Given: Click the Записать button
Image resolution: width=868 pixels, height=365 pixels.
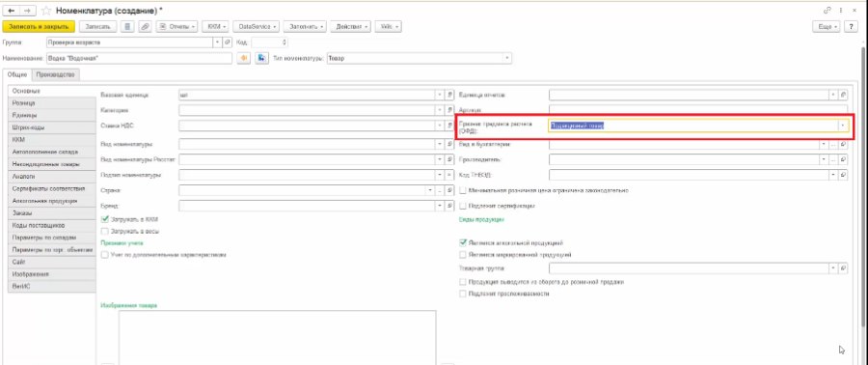Looking at the screenshot, I should pos(98,27).
